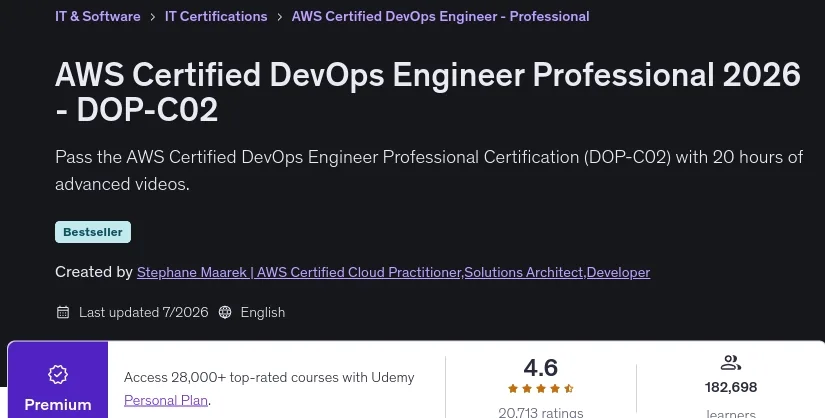This screenshot has height=418, width=825.
Task: Click the learners people icon
Action: tap(730, 363)
